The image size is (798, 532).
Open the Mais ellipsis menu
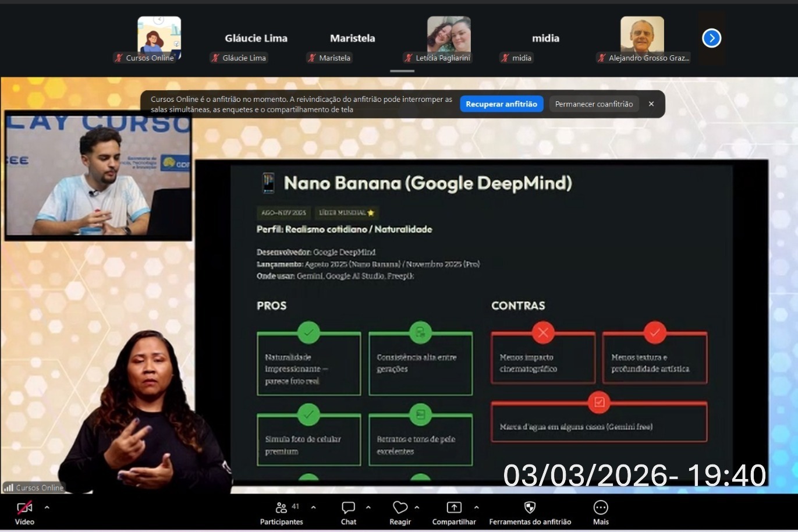(601, 508)
